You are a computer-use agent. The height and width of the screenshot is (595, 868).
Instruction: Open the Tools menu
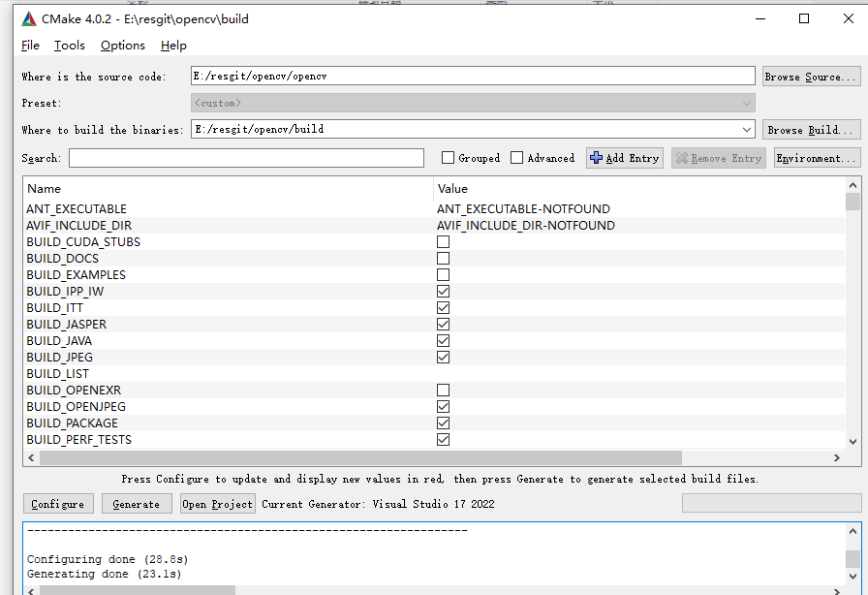point(70,46)
